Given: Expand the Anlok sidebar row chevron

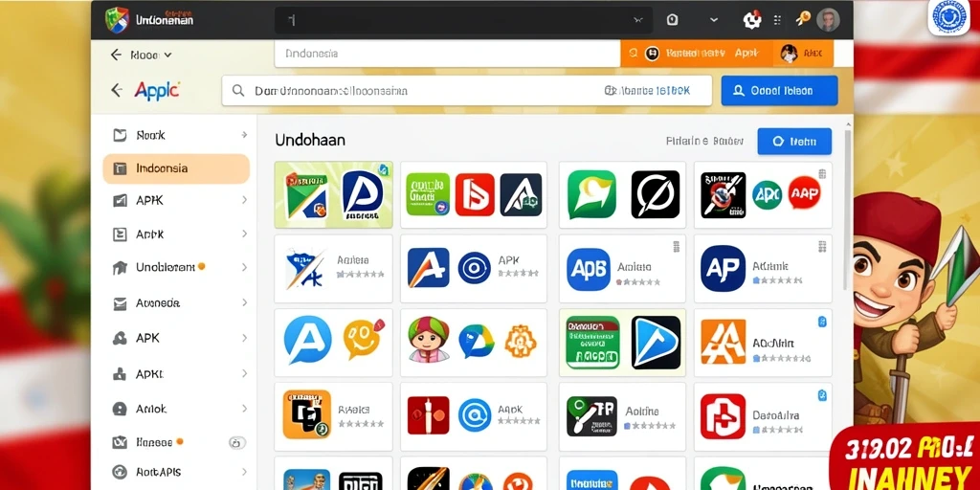Looking at the screenshot, I should pos(244,409).
